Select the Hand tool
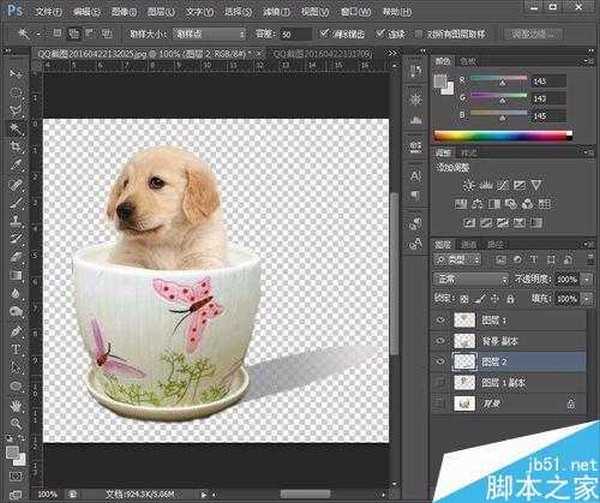This screenshot has width=600, height=503. pyautogui.click(x=16, y=405)
